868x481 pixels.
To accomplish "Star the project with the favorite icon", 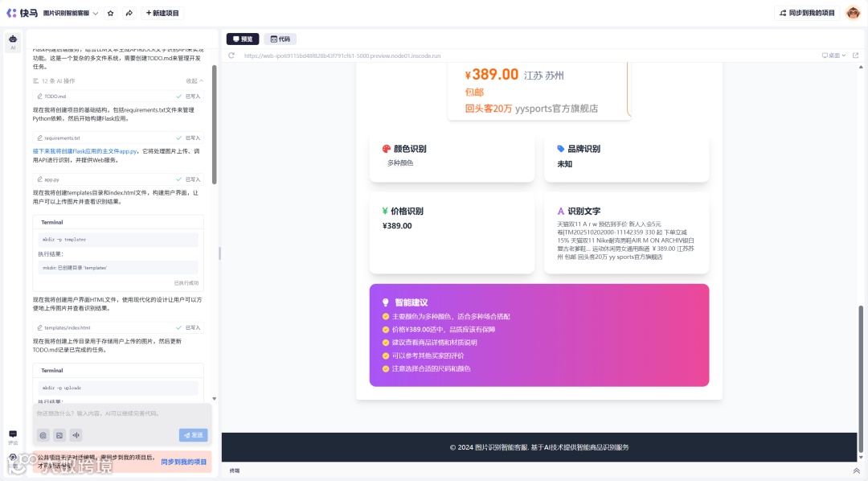I will point(111,14).
